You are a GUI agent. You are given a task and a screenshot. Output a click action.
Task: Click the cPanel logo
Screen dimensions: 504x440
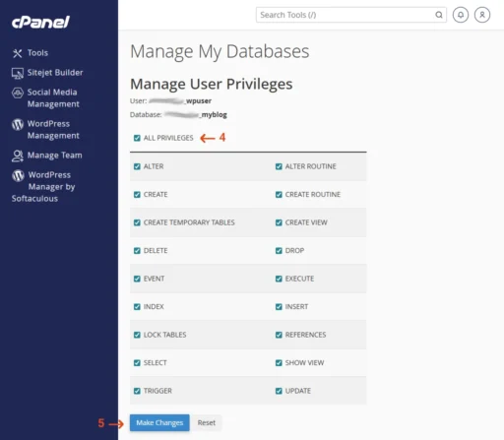(40, 23)
